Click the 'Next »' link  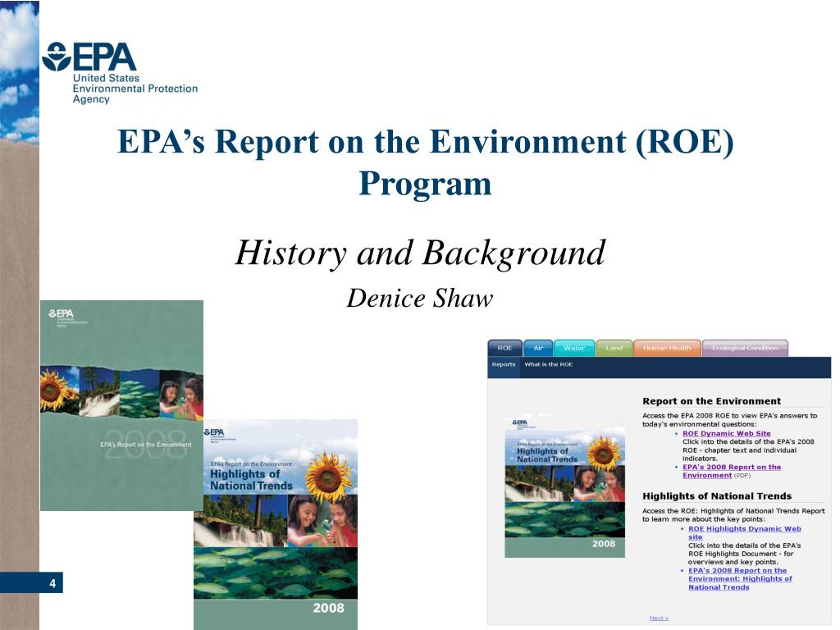(659, 618)
